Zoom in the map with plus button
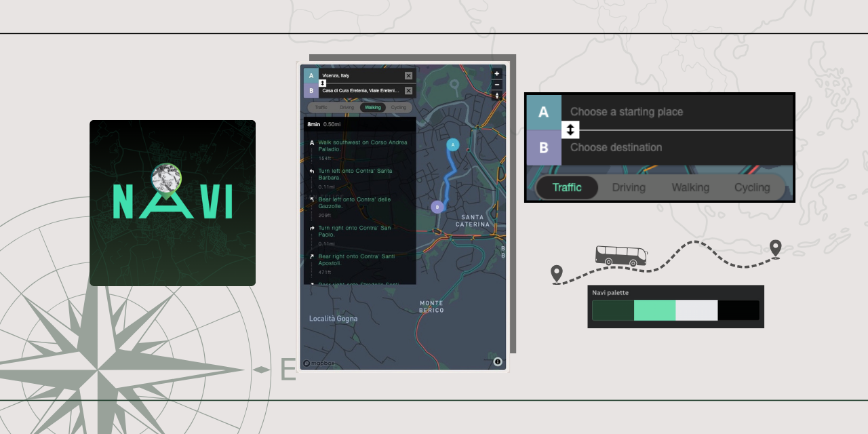Screen dimensions: 868x434 497,73
